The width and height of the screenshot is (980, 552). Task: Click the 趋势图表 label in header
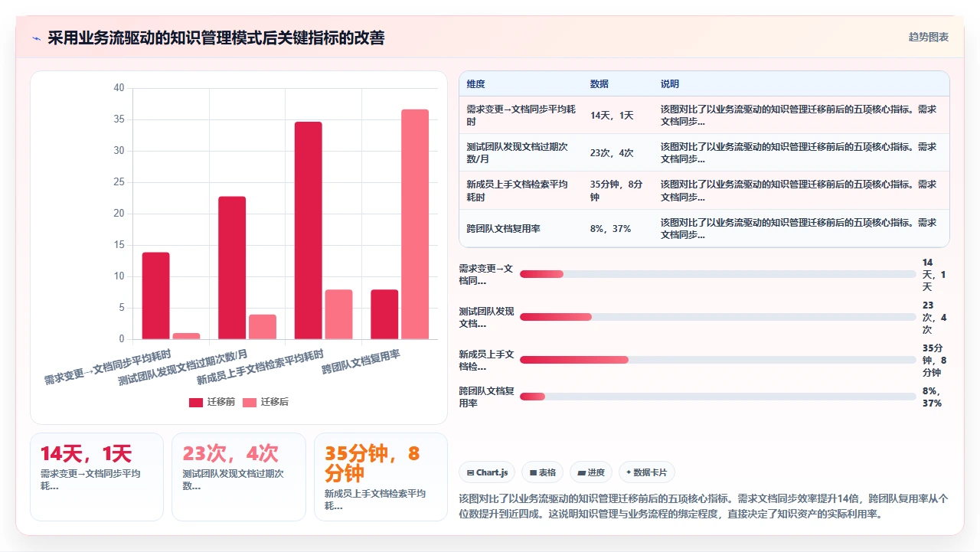point(929,37)
